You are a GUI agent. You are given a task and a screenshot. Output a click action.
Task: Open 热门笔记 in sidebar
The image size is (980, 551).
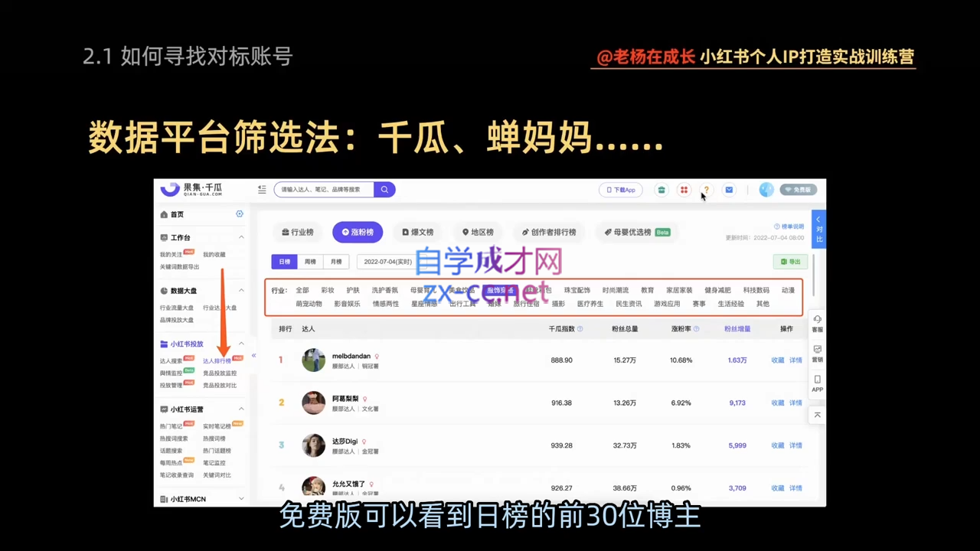[x=171, y=426]
